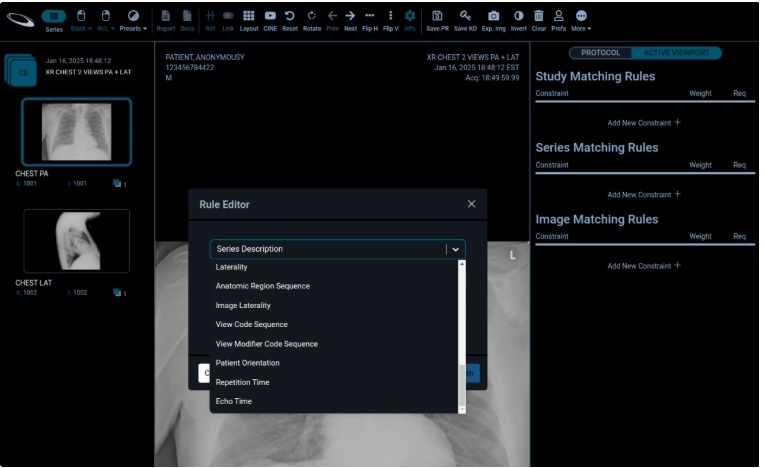Choose Repetition Time option
Screen dimensions: 764x468
[334, 382]
